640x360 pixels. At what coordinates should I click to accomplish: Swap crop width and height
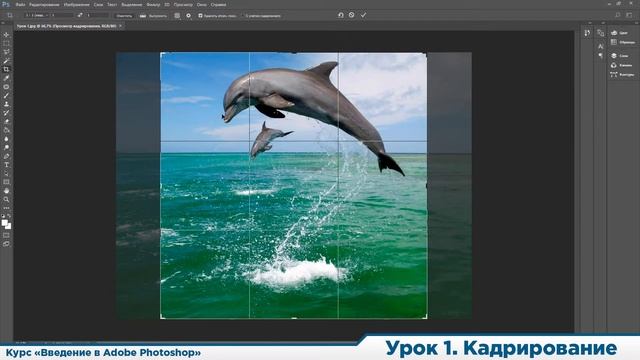[x=80, y=16]
